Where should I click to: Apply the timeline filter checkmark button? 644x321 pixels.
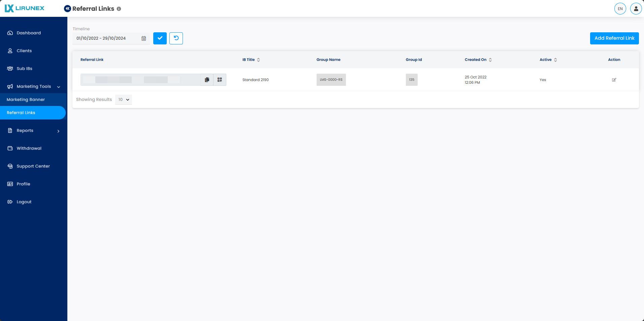[x=160, y=38]
